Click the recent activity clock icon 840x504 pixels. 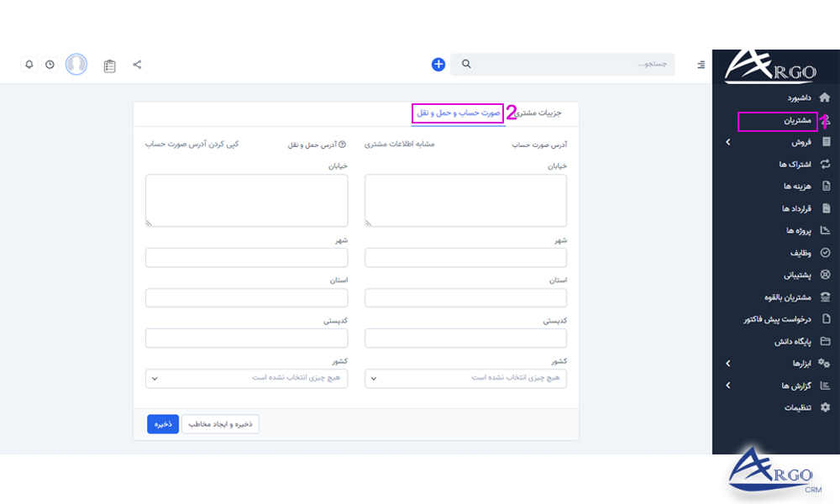tap(50, 64)
